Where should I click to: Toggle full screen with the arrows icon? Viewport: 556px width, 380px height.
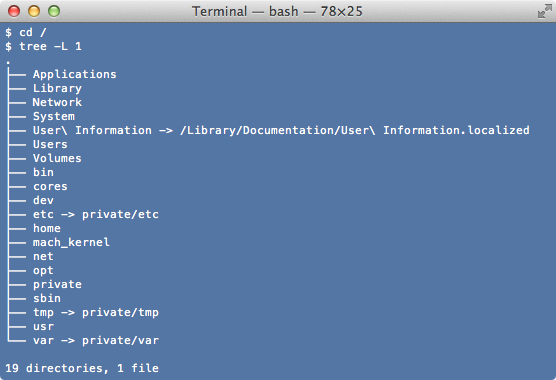(x=544, y=11)
